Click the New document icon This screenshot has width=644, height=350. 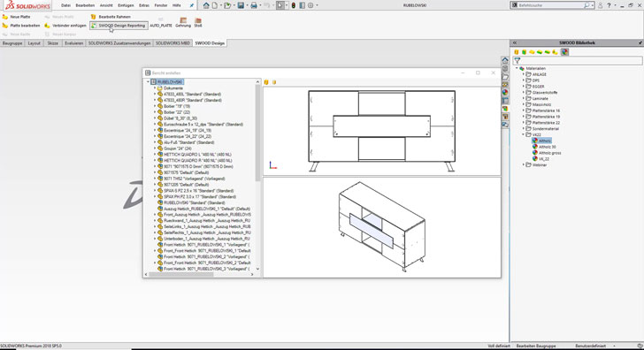point(214,5)
